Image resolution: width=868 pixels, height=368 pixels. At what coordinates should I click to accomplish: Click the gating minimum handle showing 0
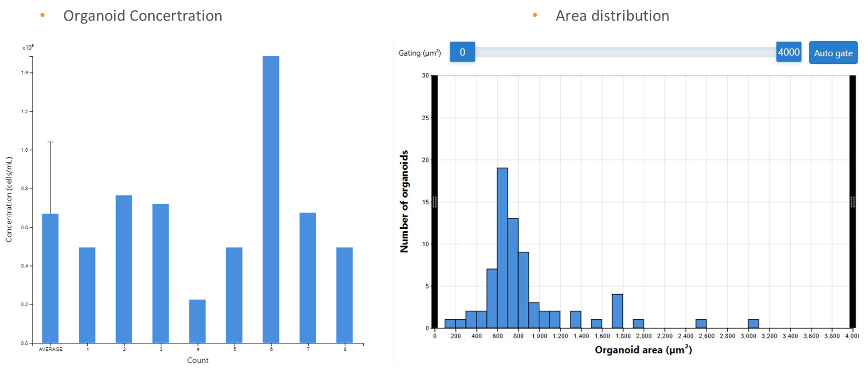pos(462,52)
